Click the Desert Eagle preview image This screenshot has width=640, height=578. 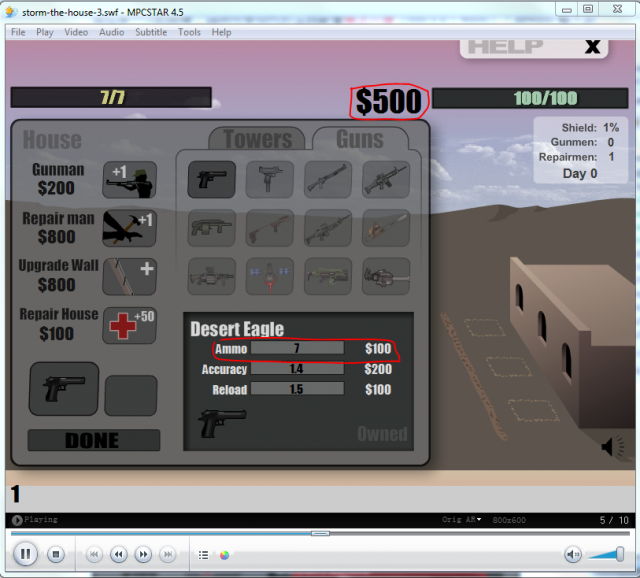point(222,423)
